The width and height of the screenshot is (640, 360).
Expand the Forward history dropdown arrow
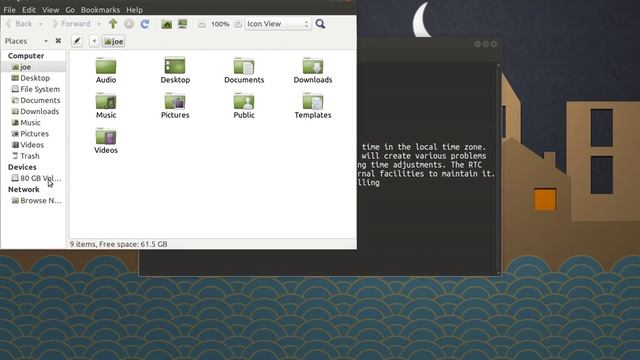99,24
